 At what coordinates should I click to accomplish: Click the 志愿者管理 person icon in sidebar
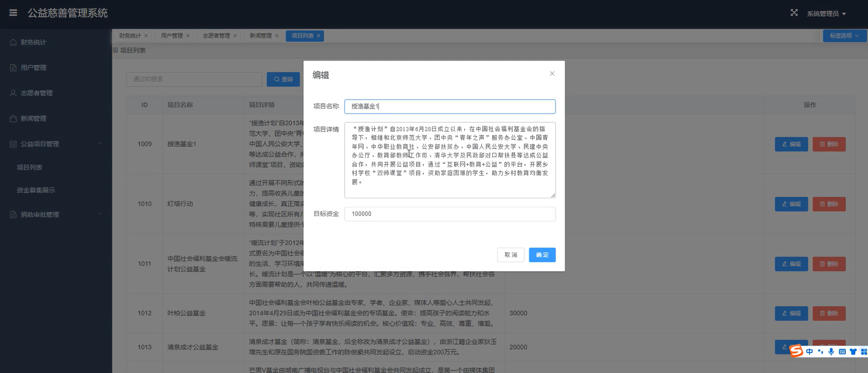(x=13, y=93)
